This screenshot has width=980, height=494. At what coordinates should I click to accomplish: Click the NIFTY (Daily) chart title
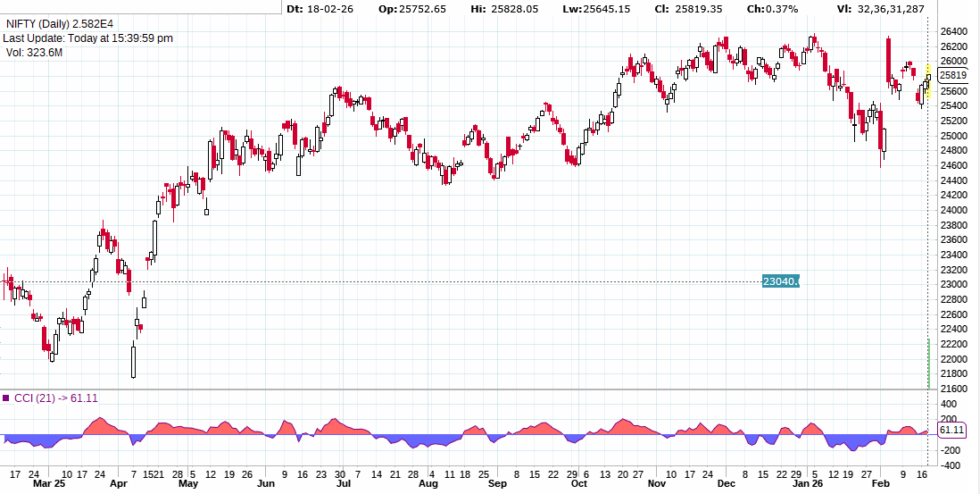pos(66,24)
